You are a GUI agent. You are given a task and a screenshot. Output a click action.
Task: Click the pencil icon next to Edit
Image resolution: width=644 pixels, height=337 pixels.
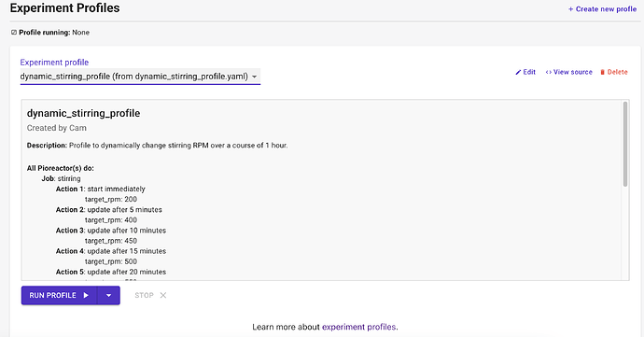pos(518,72)
